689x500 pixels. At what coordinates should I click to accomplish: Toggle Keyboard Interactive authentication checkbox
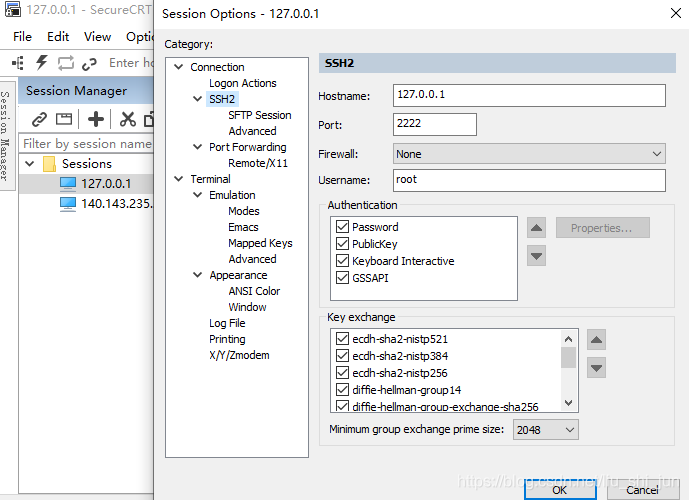tap(342, 261)
